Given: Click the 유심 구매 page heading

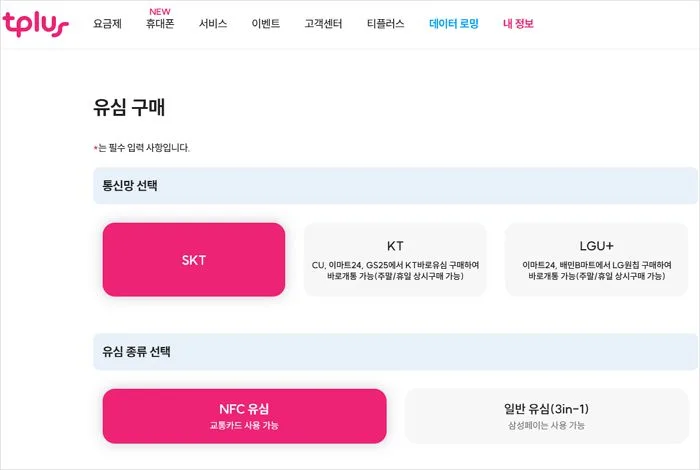Looking at the screenshot, I should [131, 108].
